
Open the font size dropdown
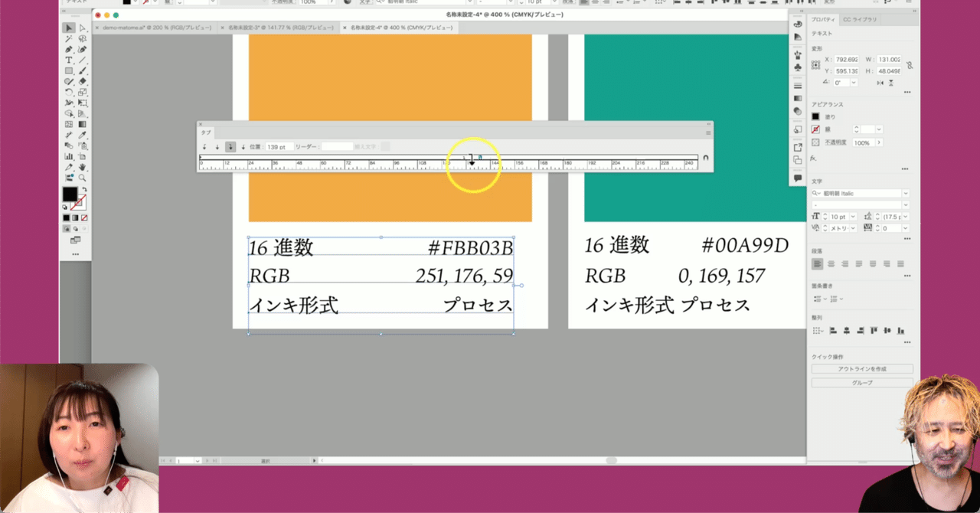854,217
